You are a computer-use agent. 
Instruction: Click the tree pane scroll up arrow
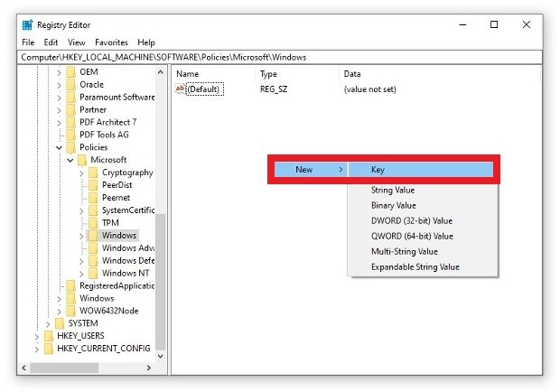(x=161, y=72)
